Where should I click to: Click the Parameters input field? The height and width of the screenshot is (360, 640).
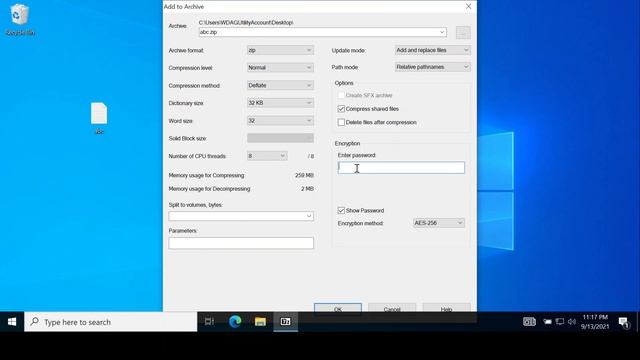241,243
